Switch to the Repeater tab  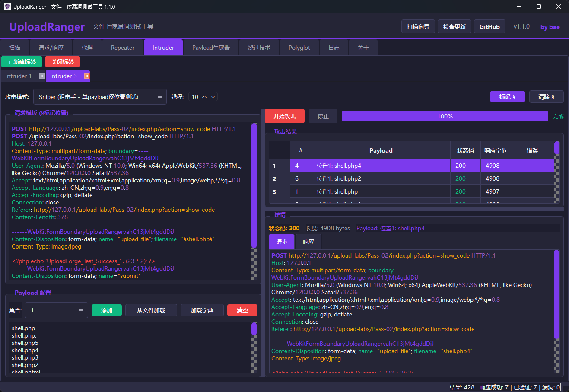coord(123,48)
